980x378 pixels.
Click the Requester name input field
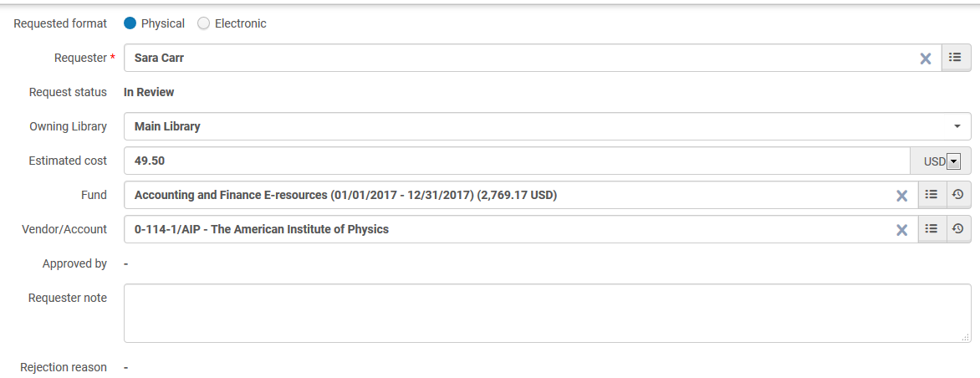pos(518,58)
